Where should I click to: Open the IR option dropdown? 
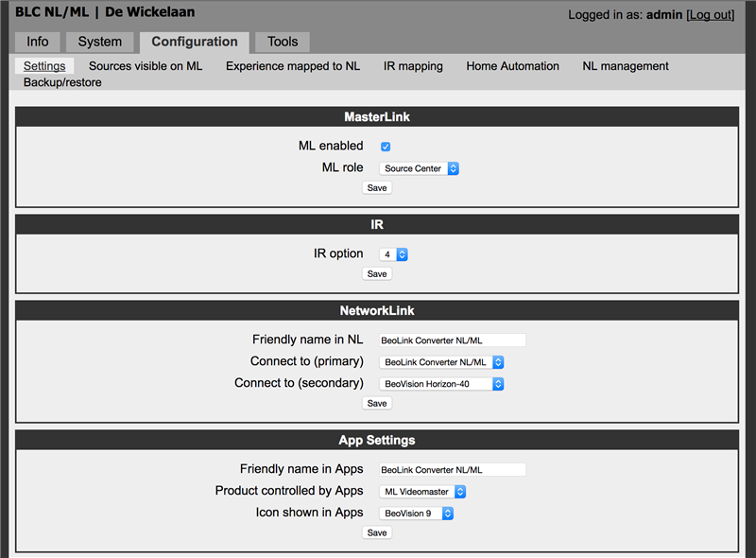click(x=393, y=254)
